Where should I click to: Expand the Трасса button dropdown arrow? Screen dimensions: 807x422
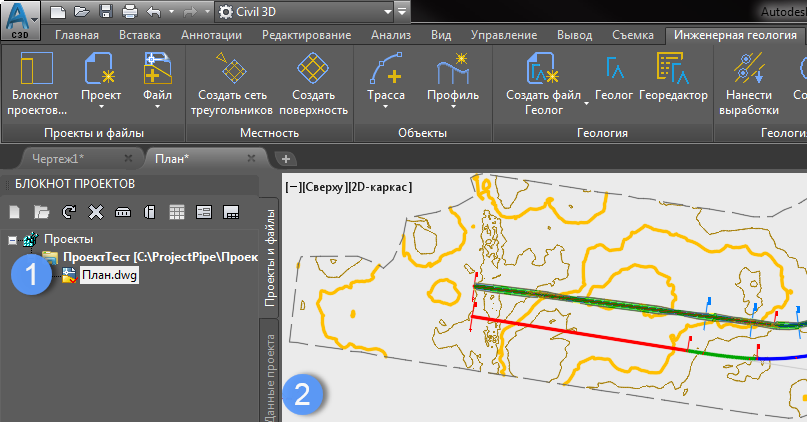pyautogui.click(x=385, y=107)
